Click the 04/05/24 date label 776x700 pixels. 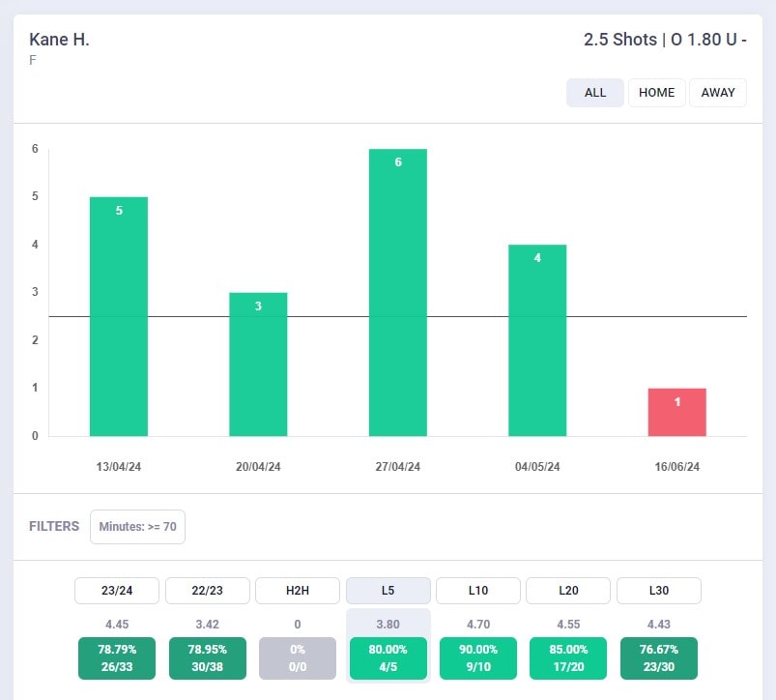537,467
